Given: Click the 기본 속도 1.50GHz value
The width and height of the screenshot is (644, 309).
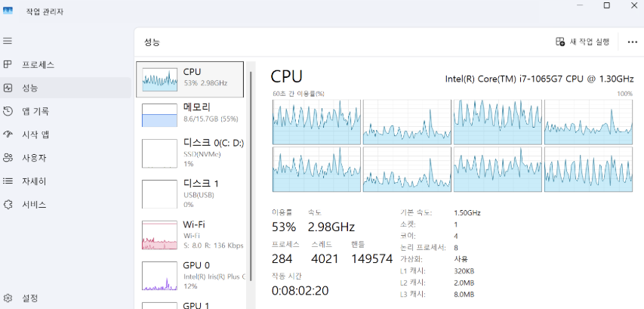Looking at the screenshot, I should 467,213.
